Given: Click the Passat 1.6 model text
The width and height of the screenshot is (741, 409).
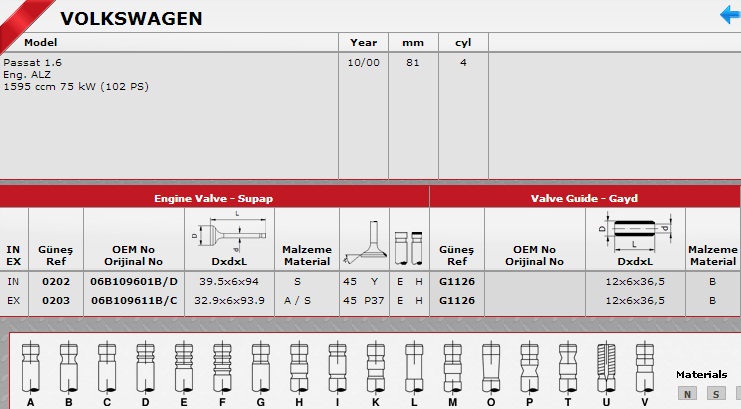Looking at the screenshot, I should pos(32,62).
